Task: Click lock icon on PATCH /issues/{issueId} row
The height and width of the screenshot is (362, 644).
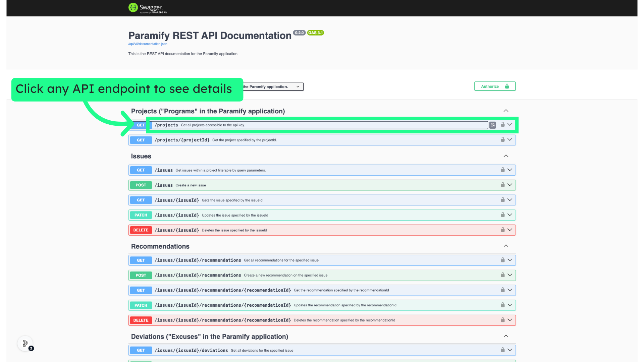Action: coord(502,215)
